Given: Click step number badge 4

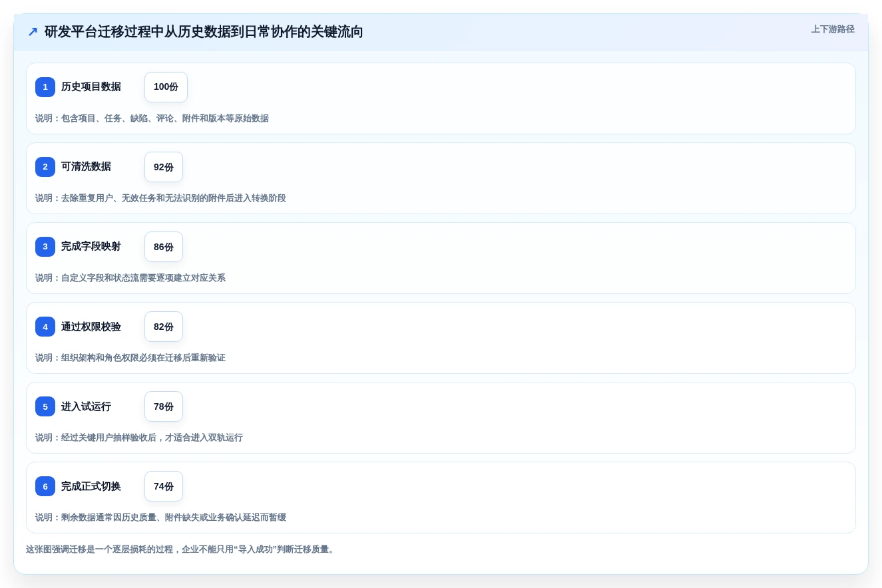Looking at the screenshot, I should point(45,327).
